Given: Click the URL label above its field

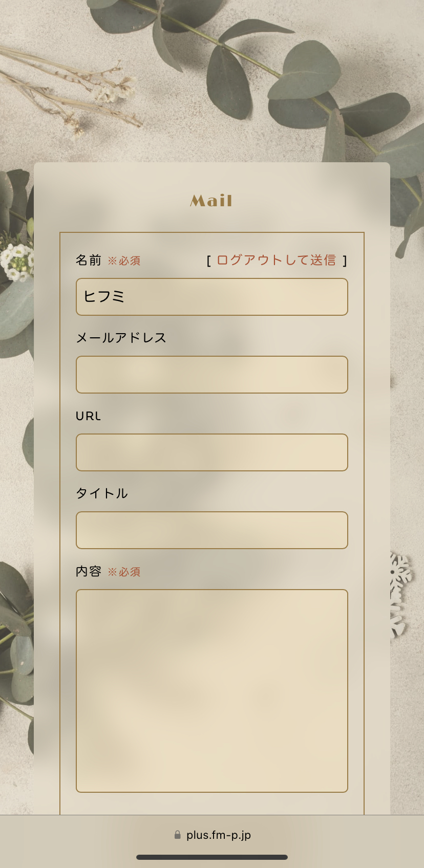Looking at the screenshot, I should (88, 416).
